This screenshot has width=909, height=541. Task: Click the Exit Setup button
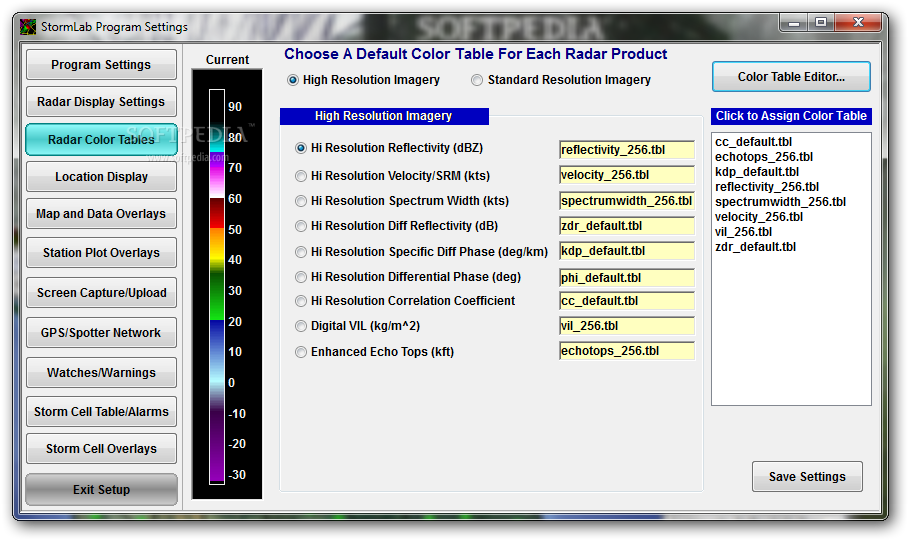coord(101,489)
